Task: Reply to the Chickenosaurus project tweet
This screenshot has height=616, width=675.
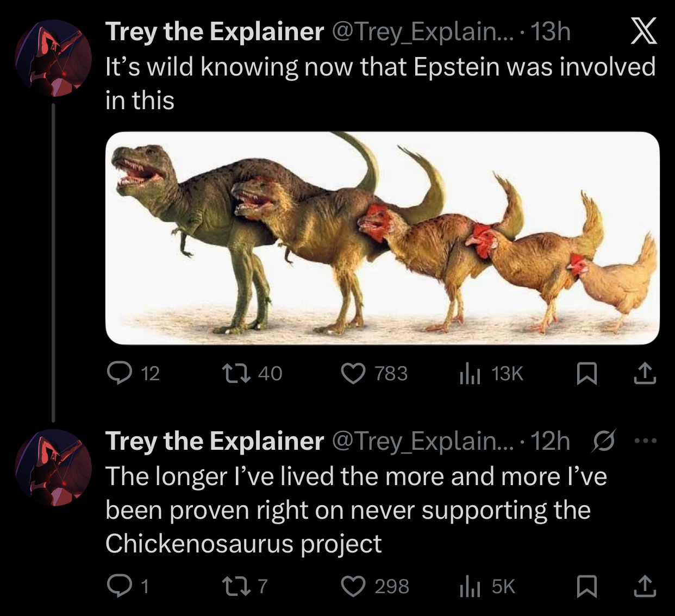Action: click(120, 586)
